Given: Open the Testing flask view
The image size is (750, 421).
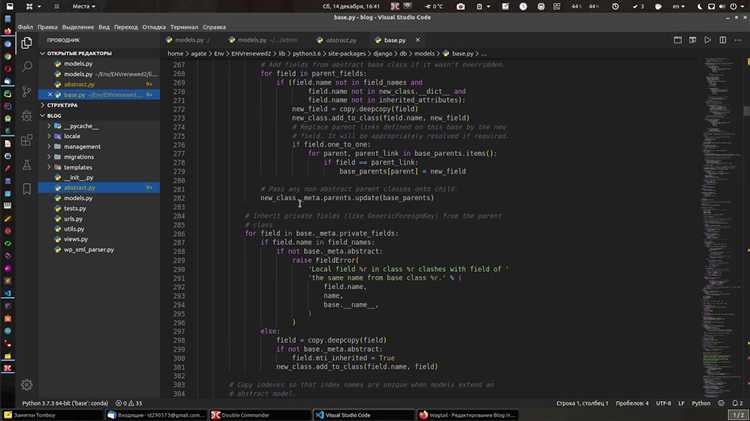Looking at the screenshot, I should [27, 165].
